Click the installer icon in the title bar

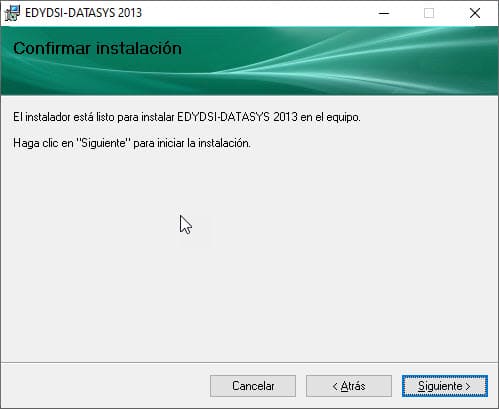tap(12, 13)
